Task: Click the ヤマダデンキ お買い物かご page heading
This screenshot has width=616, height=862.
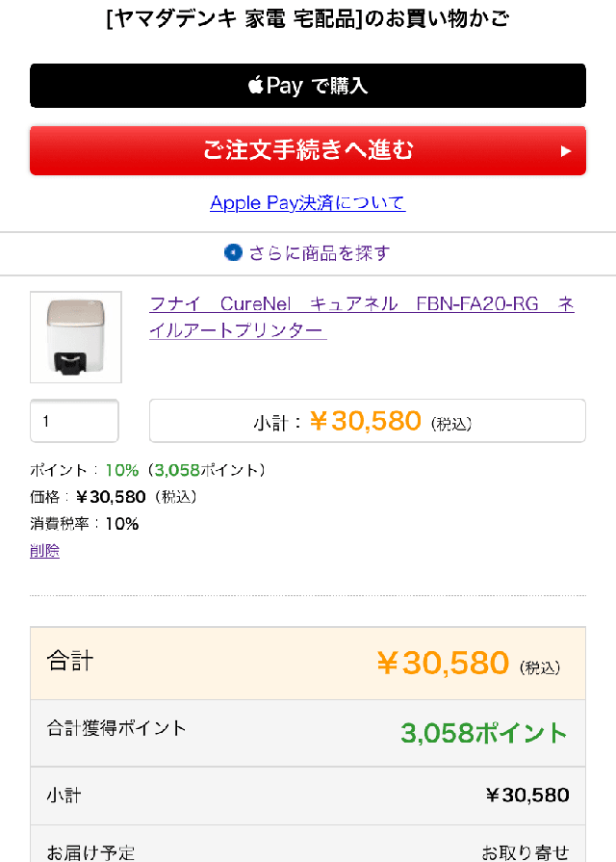Action: (308, 18)
